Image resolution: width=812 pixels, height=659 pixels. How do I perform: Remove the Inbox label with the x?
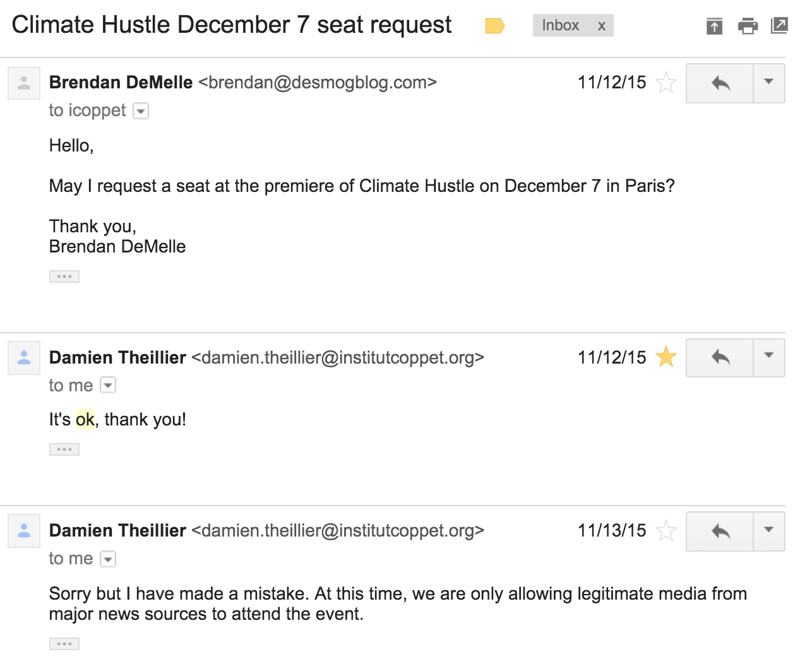[x=602, y=26]
